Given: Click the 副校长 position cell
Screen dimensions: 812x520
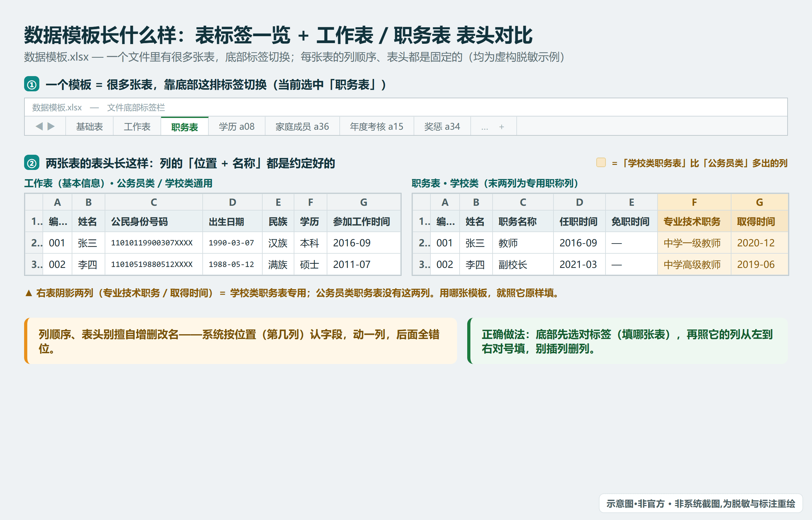Looking at the screenshot, I should click(523, 264).
